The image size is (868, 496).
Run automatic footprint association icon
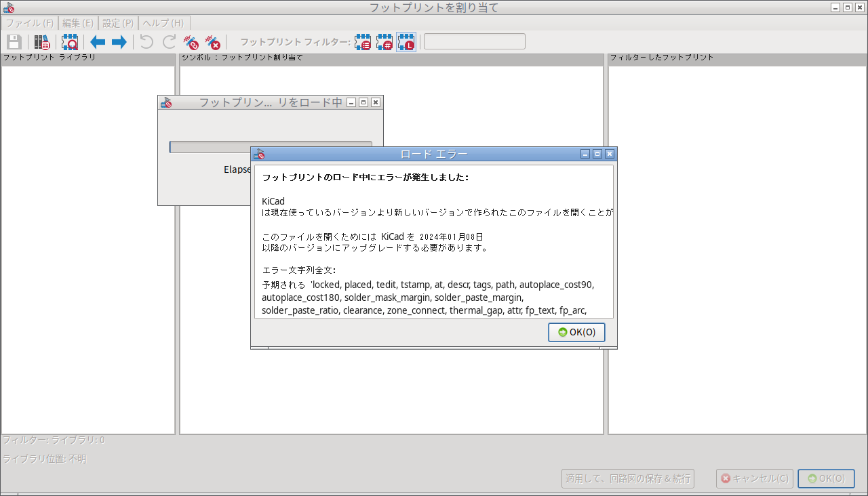191,42
